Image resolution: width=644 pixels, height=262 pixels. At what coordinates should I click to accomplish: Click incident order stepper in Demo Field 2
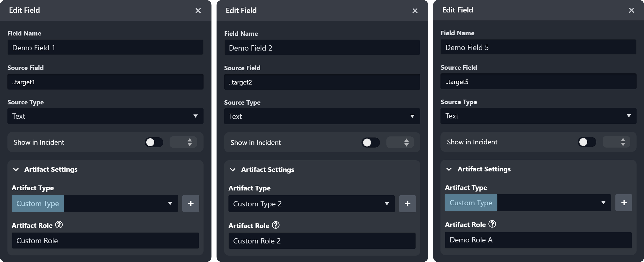tap(406, 143)
